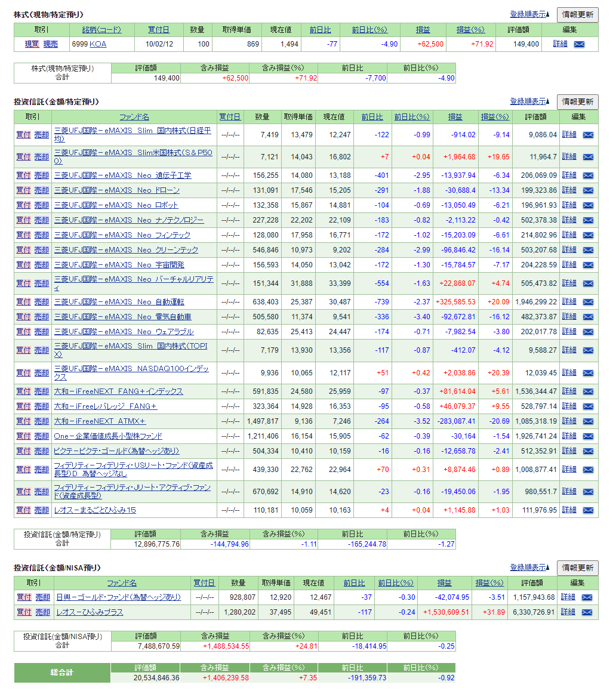Open the KOA stock name link

[x=98, y=44]
